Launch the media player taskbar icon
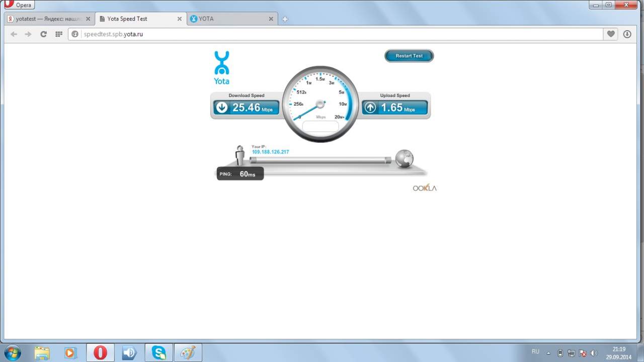This screenshot has width=644, height=362. click(70, 353)
